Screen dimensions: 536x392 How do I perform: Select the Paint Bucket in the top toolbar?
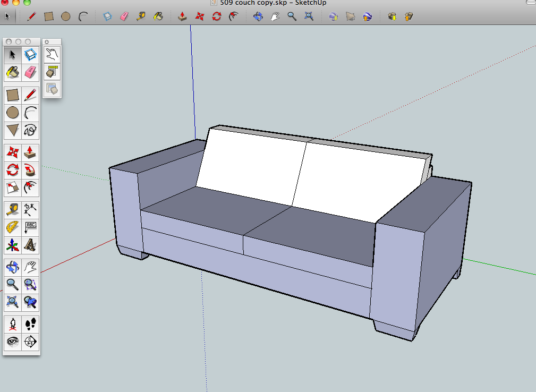tap(158, 16)
